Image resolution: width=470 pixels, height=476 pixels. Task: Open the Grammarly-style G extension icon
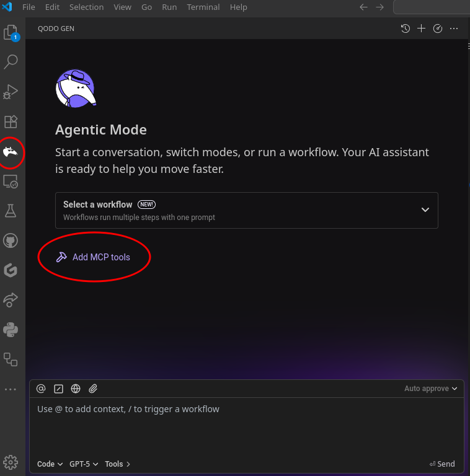coord(11,270)
